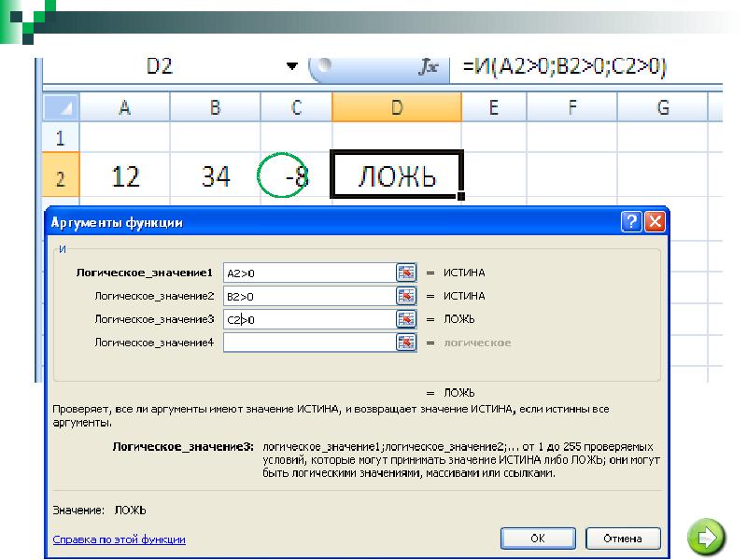The height and width of the screenshot is (560, 747).
Task: Click the empty Логическое_значение4 field
Action: point(308,343)
